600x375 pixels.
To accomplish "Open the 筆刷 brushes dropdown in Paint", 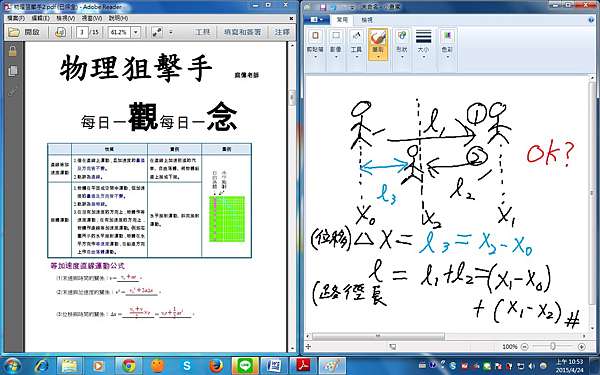I will pyautogui.click(x=378, y=44).
